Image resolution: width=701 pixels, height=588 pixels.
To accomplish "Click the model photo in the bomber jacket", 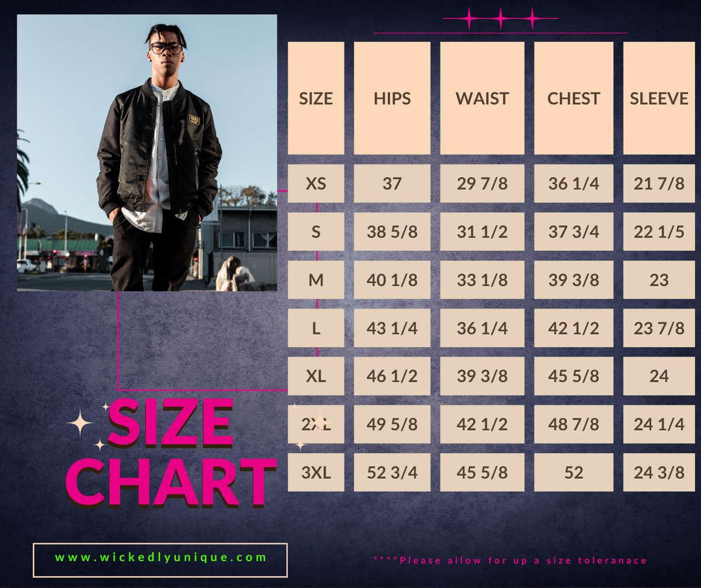I will 147,153.
